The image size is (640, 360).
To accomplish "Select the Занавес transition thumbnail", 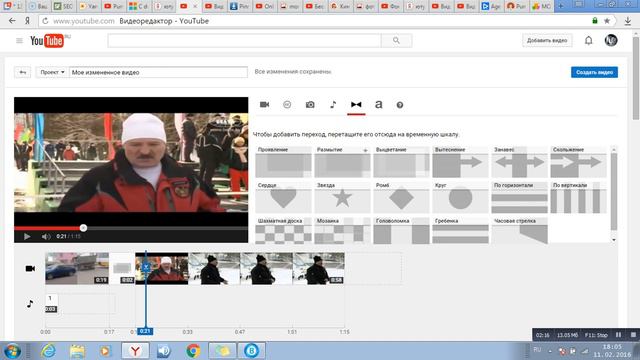I will pyautogui.click(x=519, y=162).
